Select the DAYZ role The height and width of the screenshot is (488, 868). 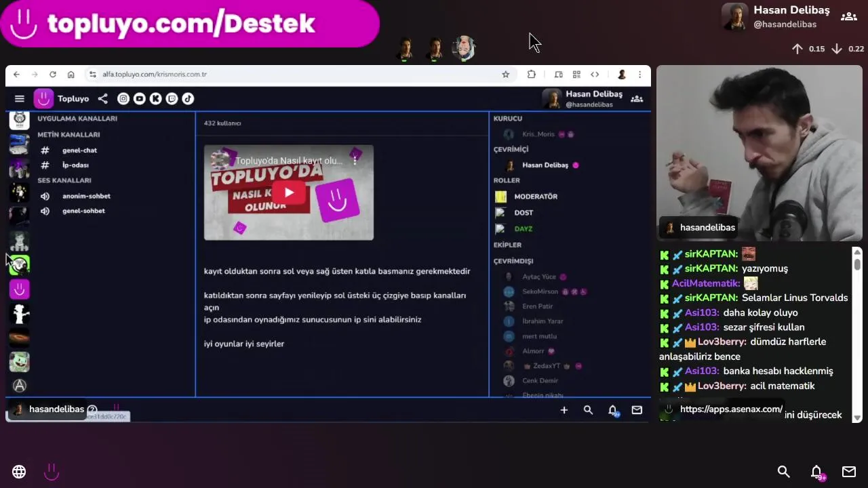(x=523, y=229)
